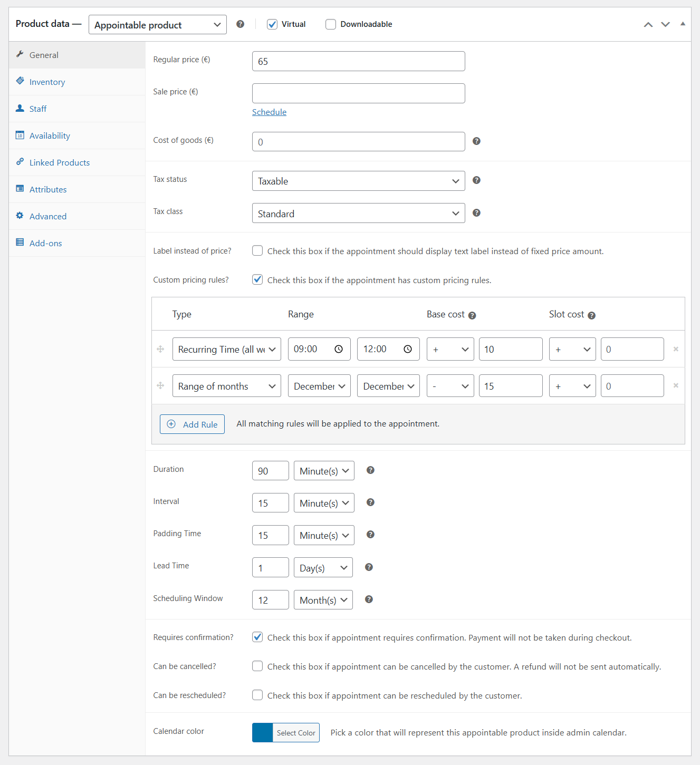Click the Add Rule button
Screen dimensions: 700x765
click(192, 424)
